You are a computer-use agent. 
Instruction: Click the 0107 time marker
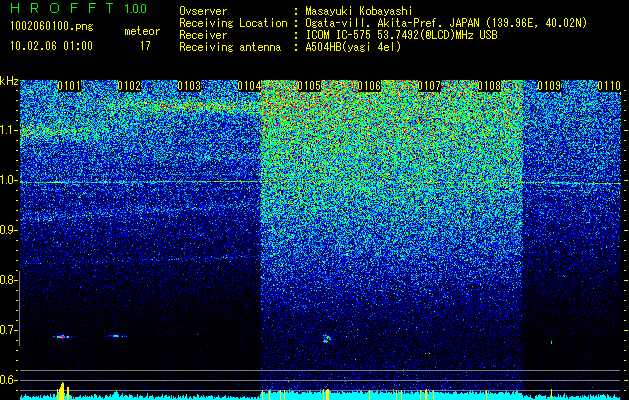(429, 86)
